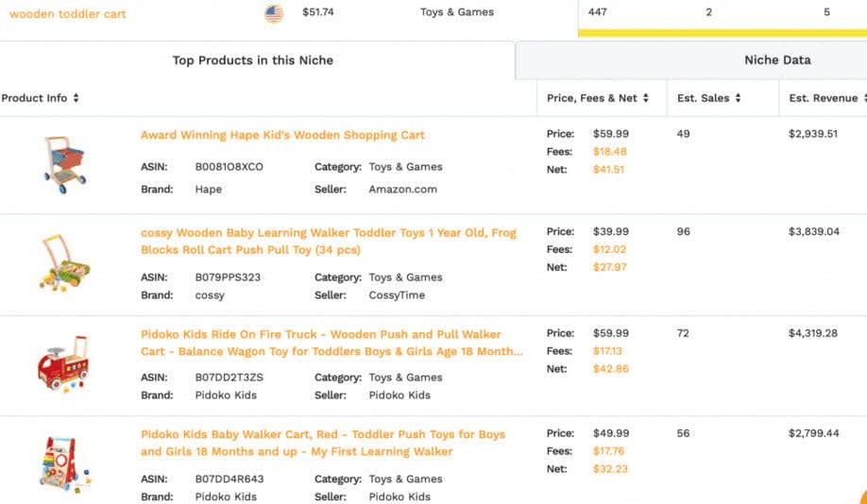Click the US flag marketplace icon
This screenshot has height=504, width=867.
click(274, 13)
